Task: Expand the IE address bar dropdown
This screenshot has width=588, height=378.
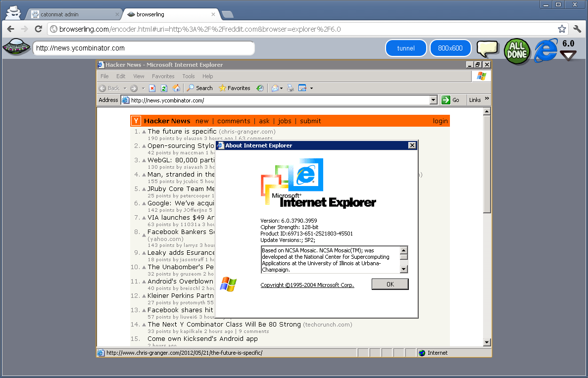Action: point(434,100)
